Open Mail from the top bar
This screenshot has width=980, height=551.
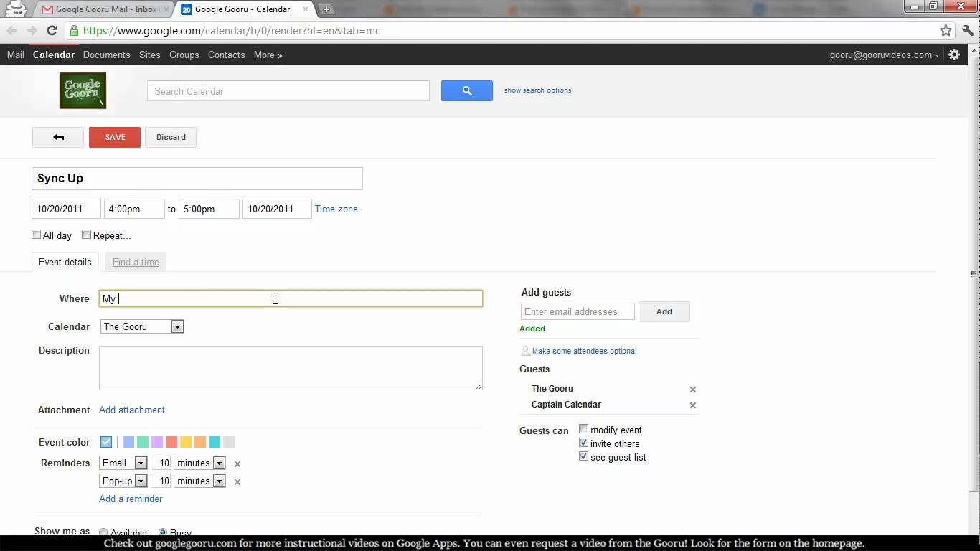click(x=16, y=55)
